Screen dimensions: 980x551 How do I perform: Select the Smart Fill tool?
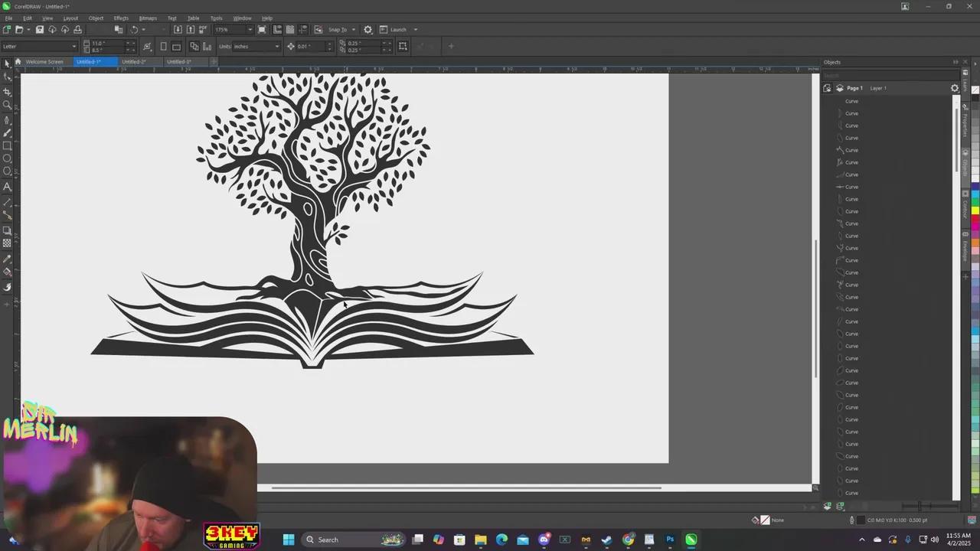tap(7, 287)
